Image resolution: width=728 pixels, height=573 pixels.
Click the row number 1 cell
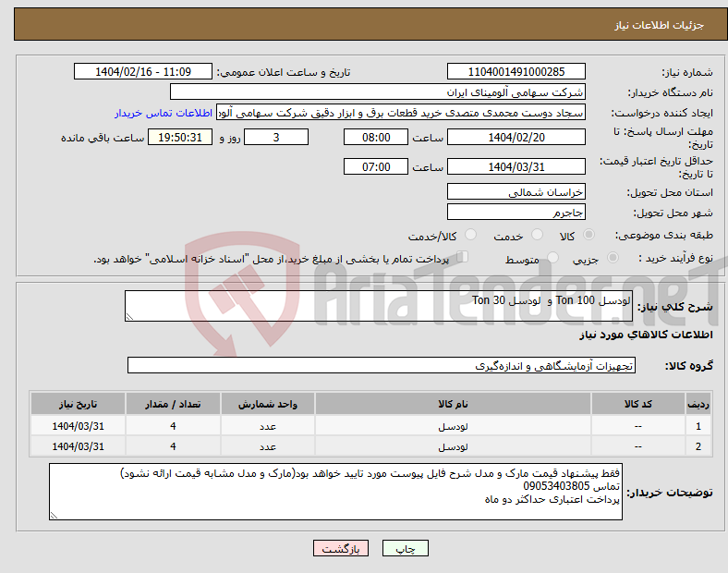698,426
